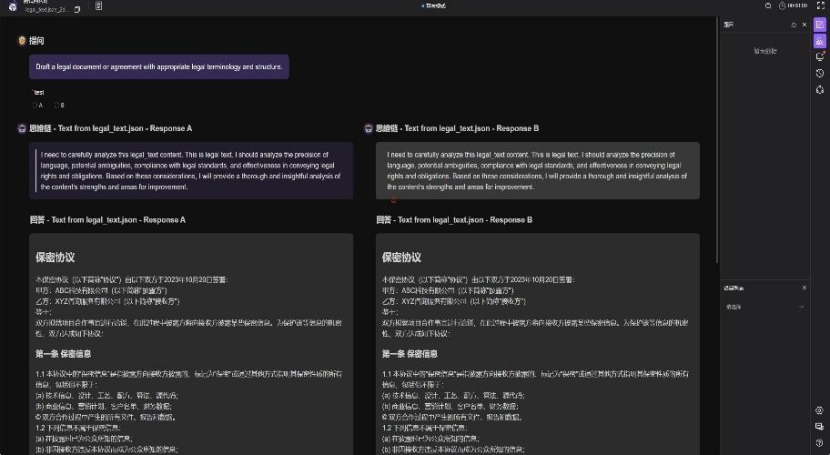Open settings gear at sidebar bottom
This screenshot has width=830, height=455.
tap(819, 411)
